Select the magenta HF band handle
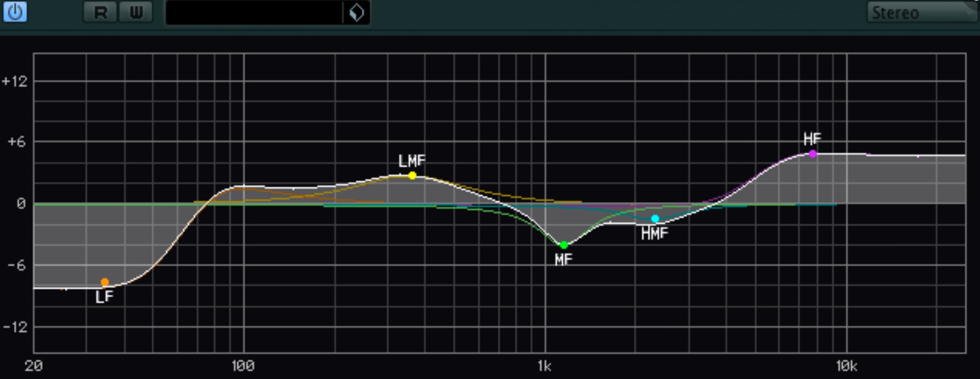The width and height of the screenshot is (980, 379). click(813, 154)
